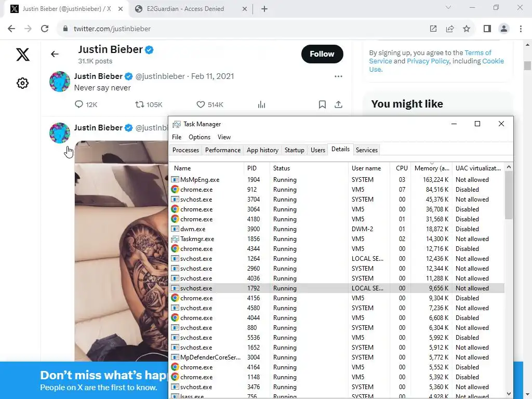
Task: Sort by the Name column header
Action: [207, 168]
